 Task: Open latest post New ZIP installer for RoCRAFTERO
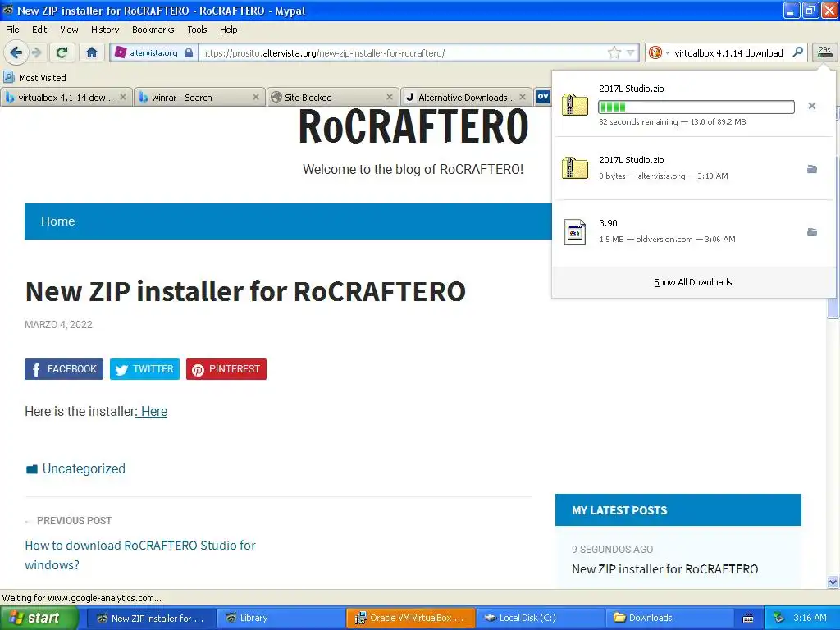click(x=664, y=569)
